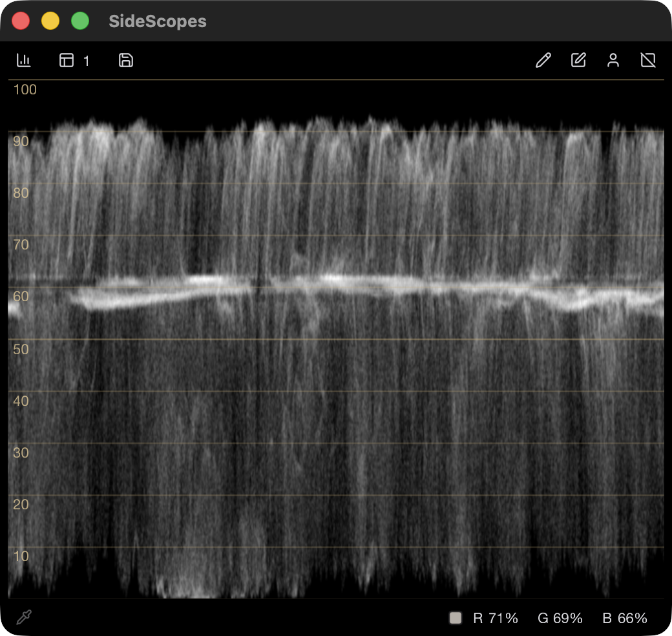Click the layout number 1 label

[86, 61]
